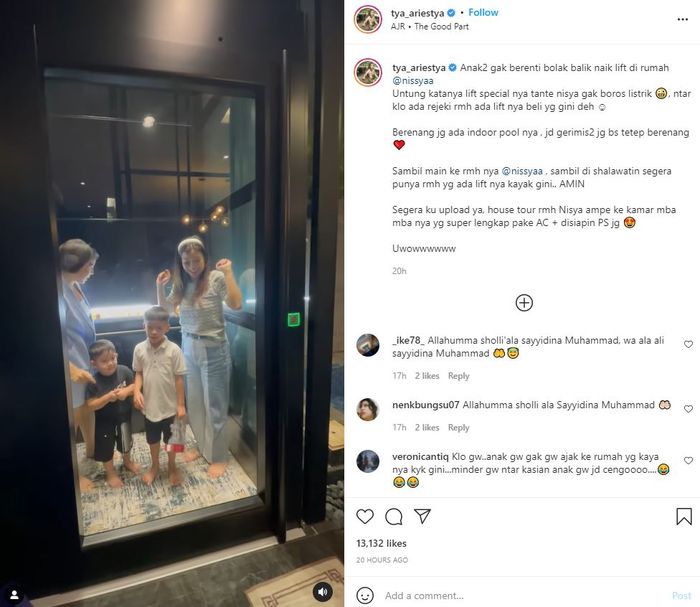
Task: Load more comments plus circle
Action: [524, 303]
